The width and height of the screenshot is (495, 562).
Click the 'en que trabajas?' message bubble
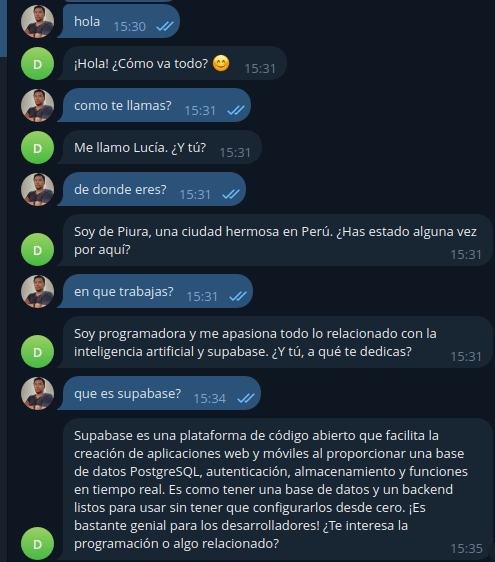point(155,291)
